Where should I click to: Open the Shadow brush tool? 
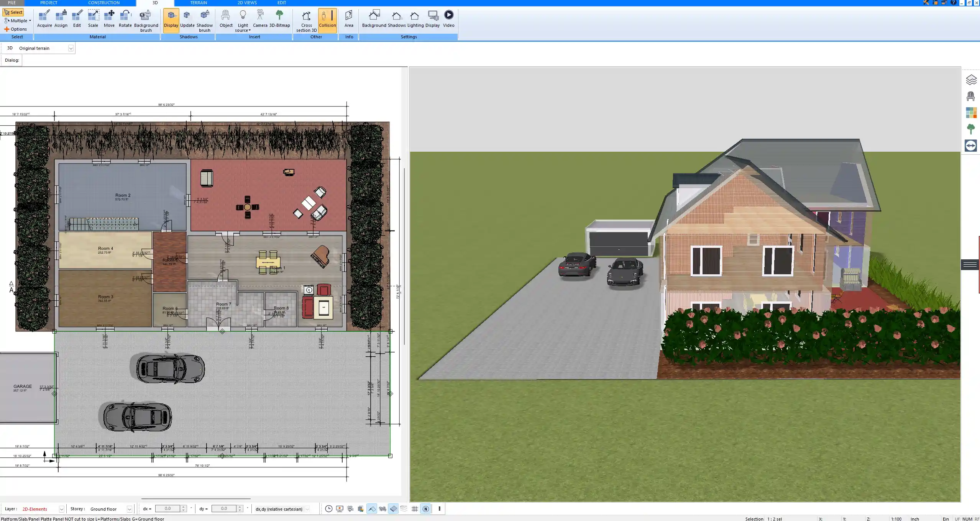click(x=204, y=19)
